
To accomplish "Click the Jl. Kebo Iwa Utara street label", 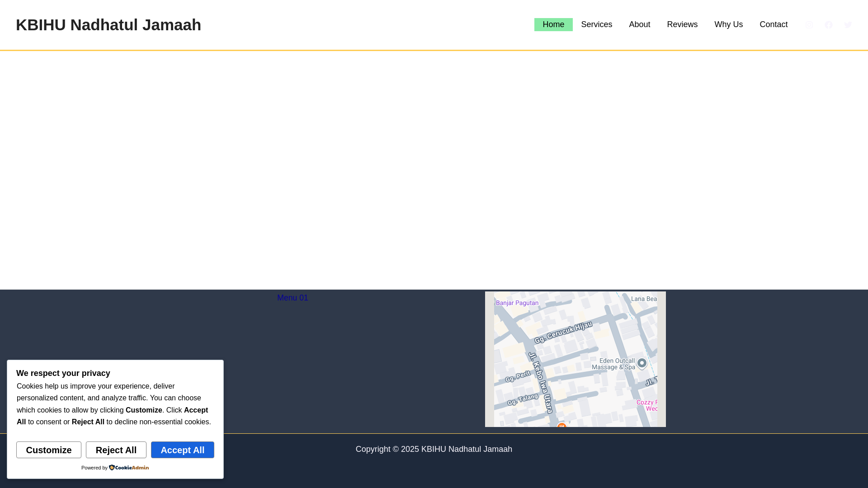I will [x=541, y=383].
